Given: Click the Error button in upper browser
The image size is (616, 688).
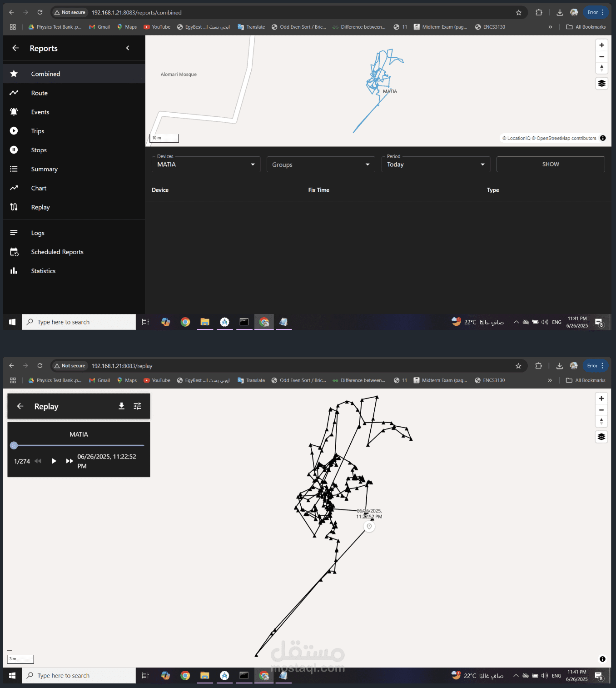Looking at the screenshot, I should (596, 12).
